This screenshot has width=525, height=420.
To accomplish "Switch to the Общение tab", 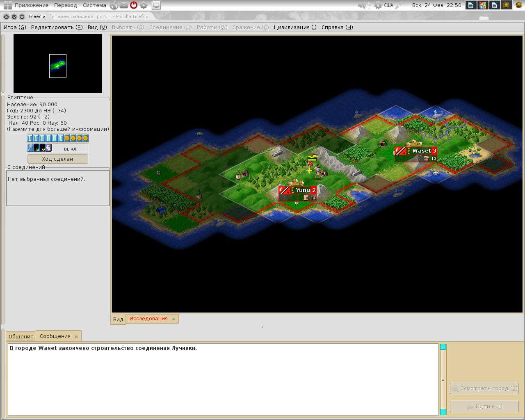I will point(21,336).
